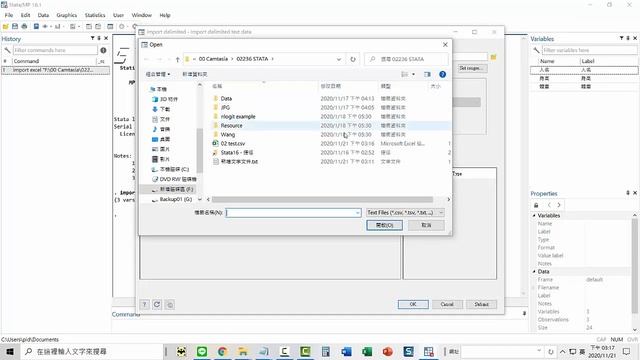Select the Data folder
Viewport: 640px width, 360px height.
point(226,99)
